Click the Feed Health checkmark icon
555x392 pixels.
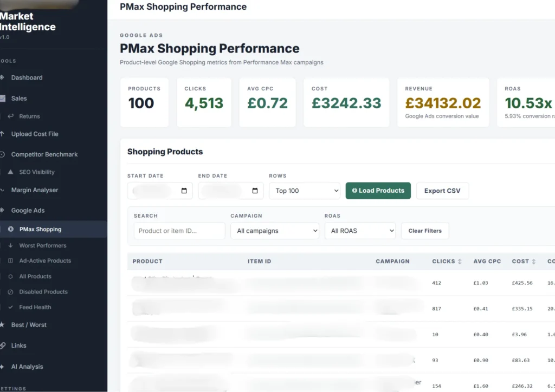click(x=11, y=308)
